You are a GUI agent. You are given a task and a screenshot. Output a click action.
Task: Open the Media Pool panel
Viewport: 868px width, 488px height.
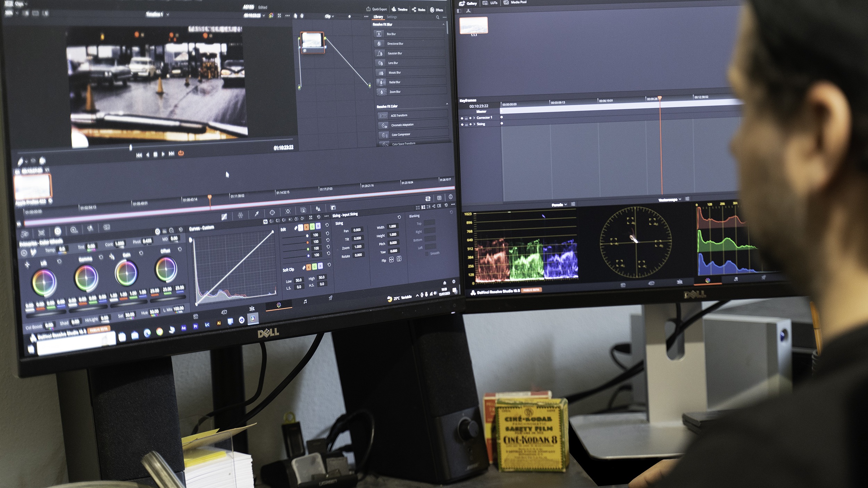[x=515, y=2]
